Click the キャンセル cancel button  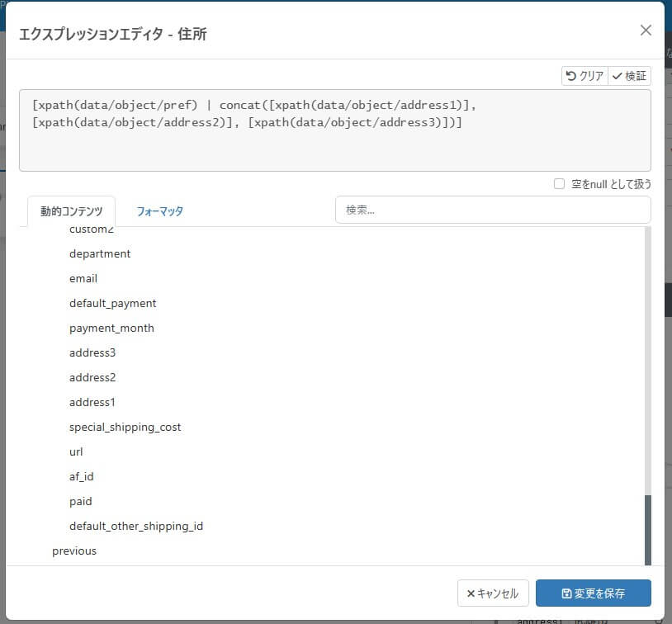[493, 593]
